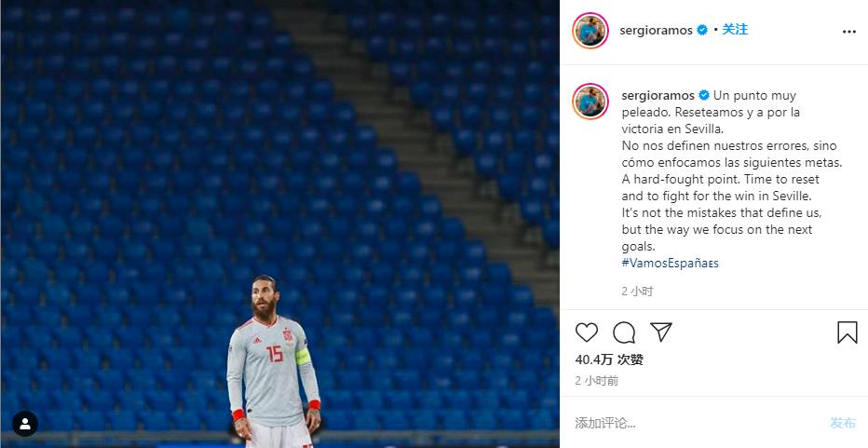This screenshot has width=868, height=448.
Task: Open sergioramos username in caption
Action: coord(658,95)
